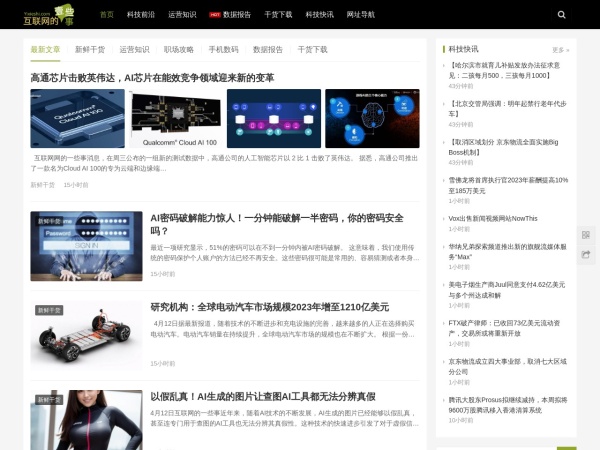
Task: Click 新鲜干货 tag under Qualcomm article
Action: point(42,185)
